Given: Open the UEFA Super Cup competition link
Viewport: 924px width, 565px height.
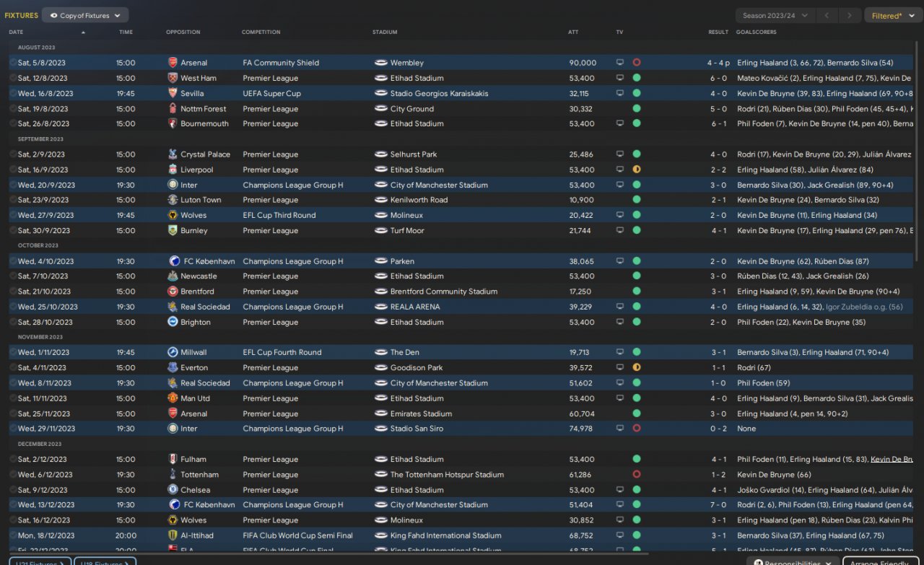Looking at the screenshot, I should click(271, 93).
